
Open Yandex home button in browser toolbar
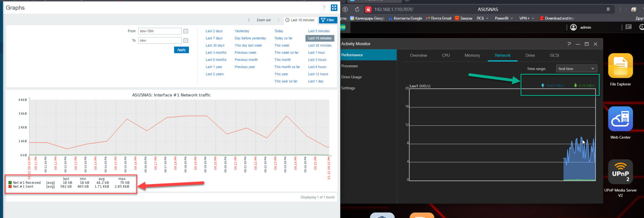click(x=345, y=10)
